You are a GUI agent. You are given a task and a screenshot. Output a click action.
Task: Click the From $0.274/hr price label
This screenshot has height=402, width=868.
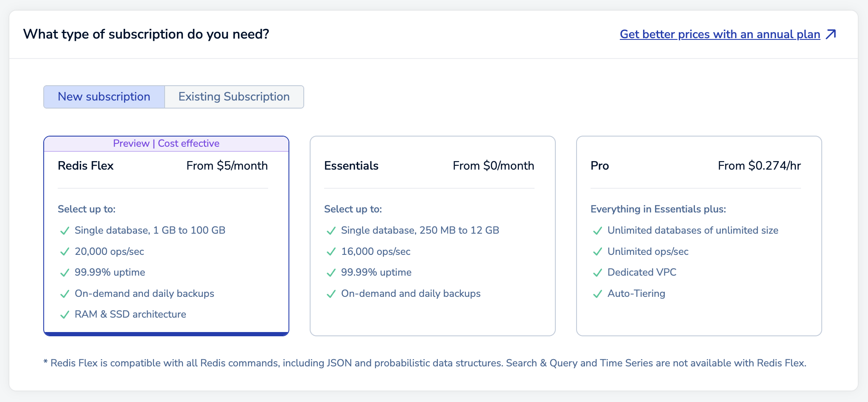(x=759, y=166)
